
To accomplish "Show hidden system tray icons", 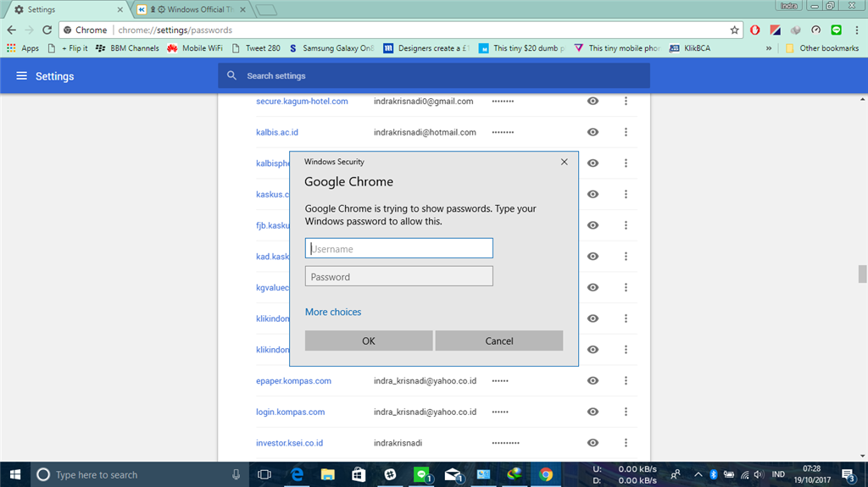I will pyautogui.click(x=698, y=474).
